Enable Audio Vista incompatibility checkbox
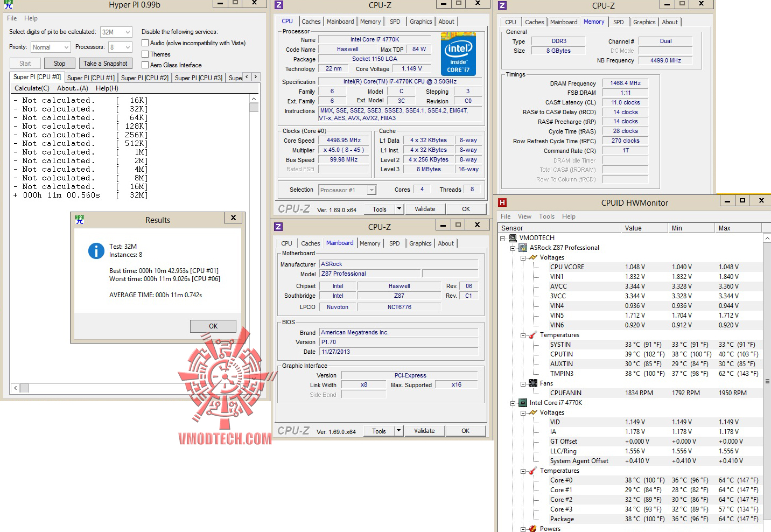The height and width of the screenshot is (532, 771). click(x=145, y=43)
